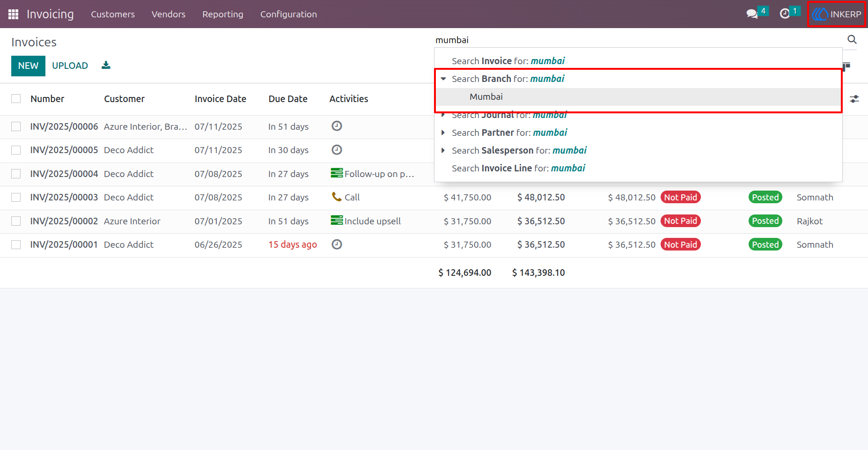Viewport: 868px width, 450px height.
Task: Collapse the Search Branch arrow
Action: pyautogui.click(x=443, y=79)
